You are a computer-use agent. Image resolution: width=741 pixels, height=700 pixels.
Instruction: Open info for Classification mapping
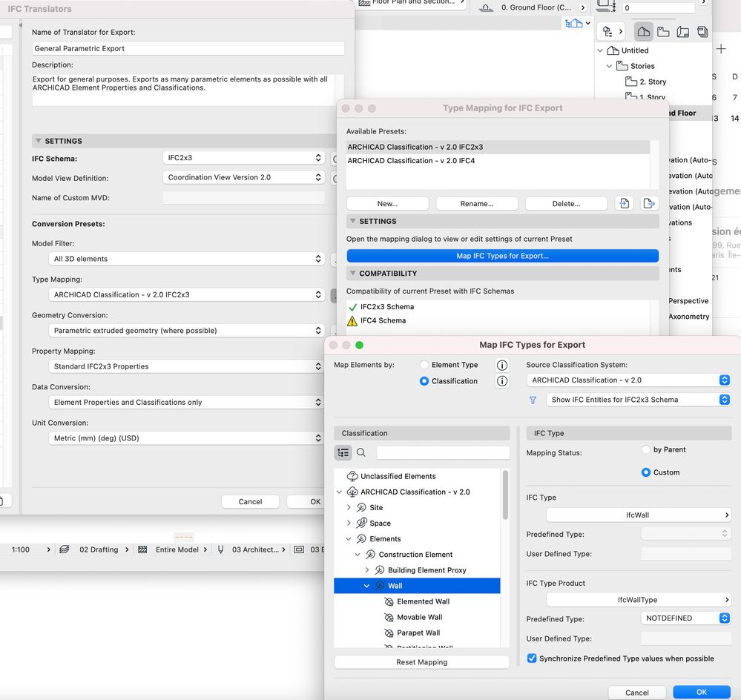click(502, 381)
